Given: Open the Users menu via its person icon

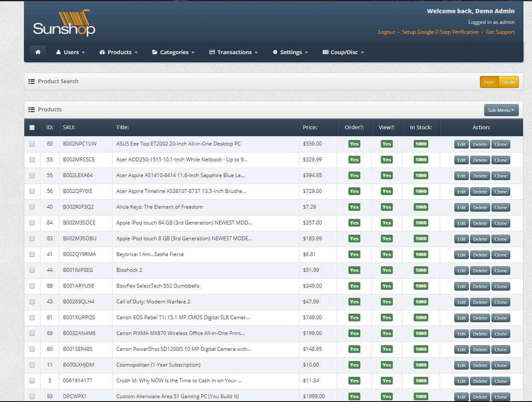Looking at the screenshot, I should [58, 52].
